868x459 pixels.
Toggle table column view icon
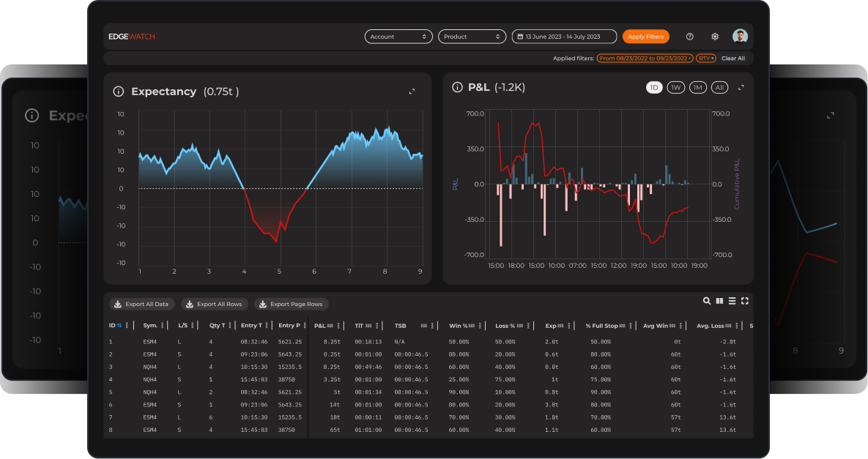[719, 301]
